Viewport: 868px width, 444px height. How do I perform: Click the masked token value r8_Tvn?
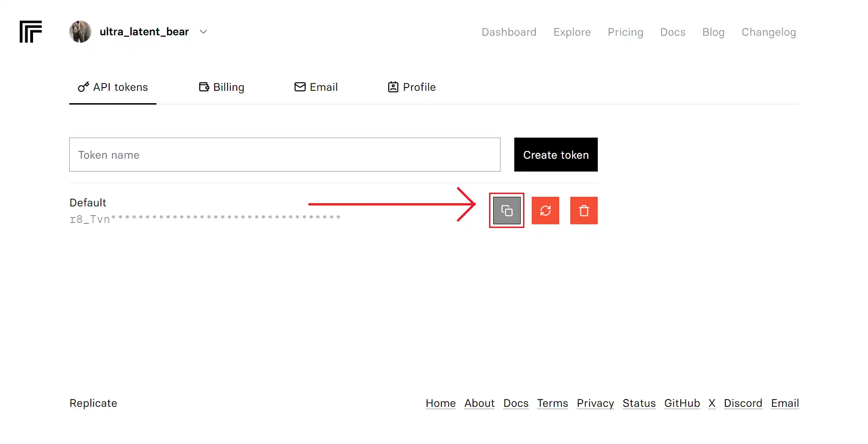point(205,219)
